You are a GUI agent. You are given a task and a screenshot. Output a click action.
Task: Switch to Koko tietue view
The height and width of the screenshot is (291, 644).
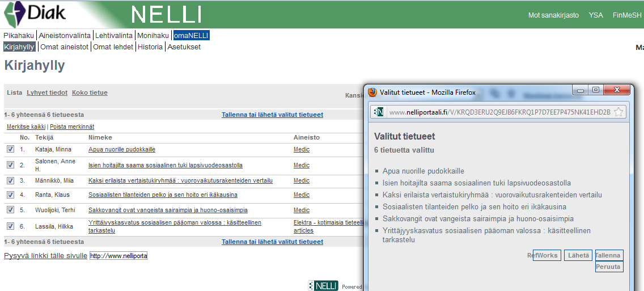pyautogui.click(x=90, y=92)
